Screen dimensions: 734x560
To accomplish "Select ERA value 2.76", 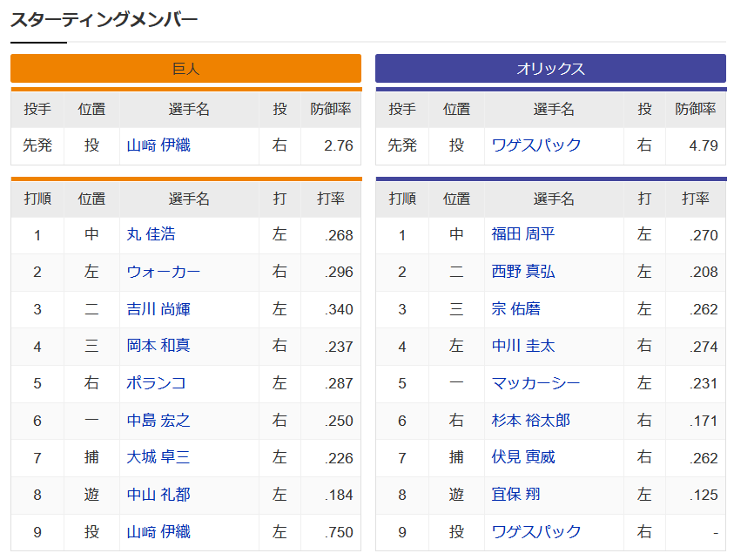I will point(339,145).
